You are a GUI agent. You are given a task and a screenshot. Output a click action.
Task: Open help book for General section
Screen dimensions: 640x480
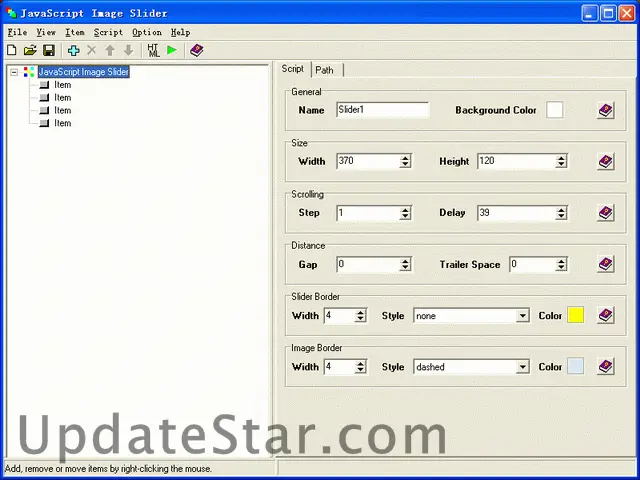[606, 110]
